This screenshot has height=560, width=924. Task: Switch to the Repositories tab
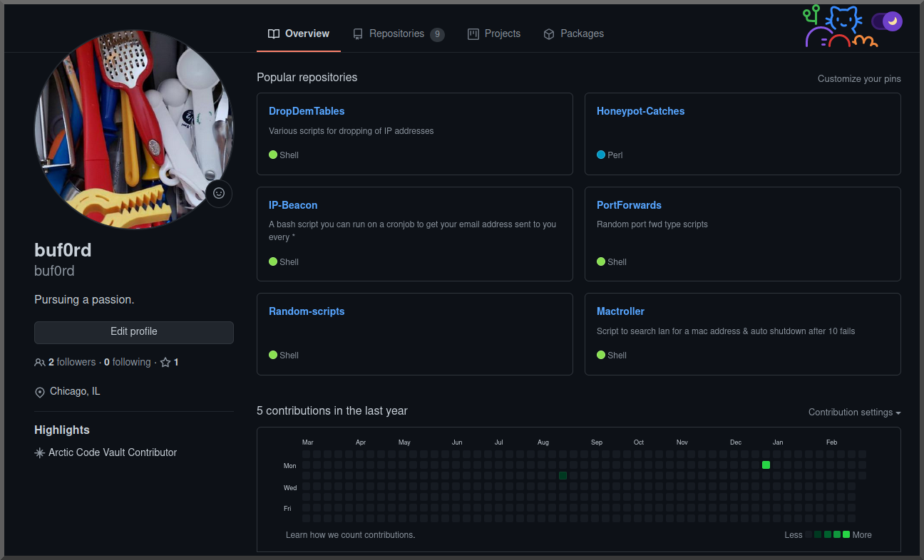397,34
